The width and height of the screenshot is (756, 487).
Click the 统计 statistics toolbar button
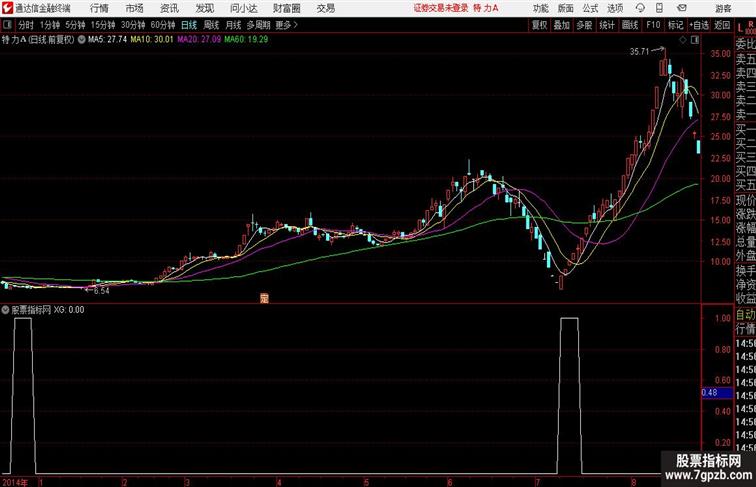607,25
